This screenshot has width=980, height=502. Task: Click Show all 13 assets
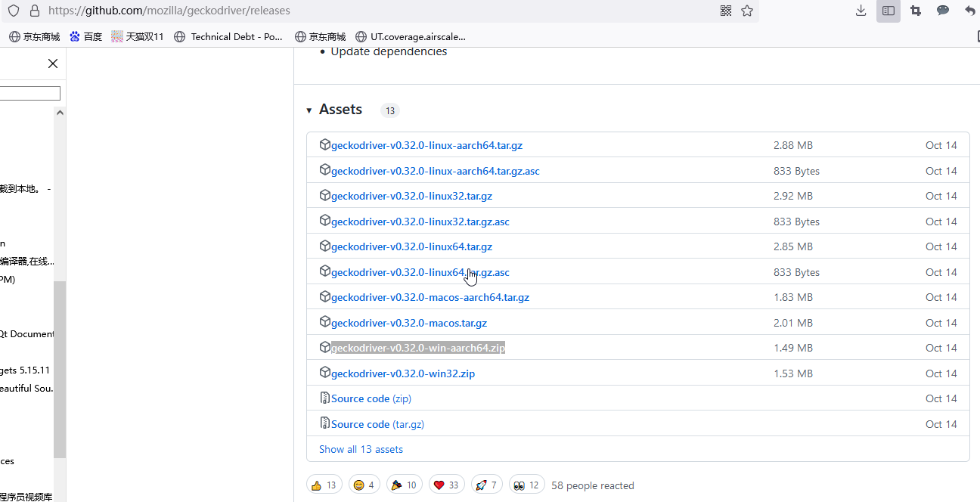pyautogui.click(x=361, y=449)
